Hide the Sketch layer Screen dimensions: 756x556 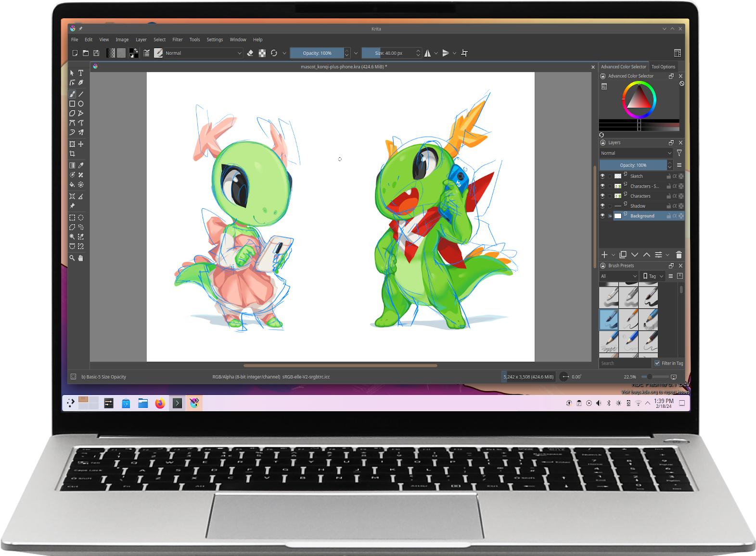[x=602, y=177]
